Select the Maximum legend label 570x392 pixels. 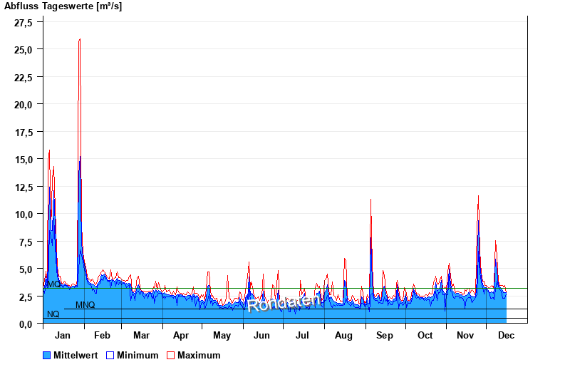coord(199,355)
